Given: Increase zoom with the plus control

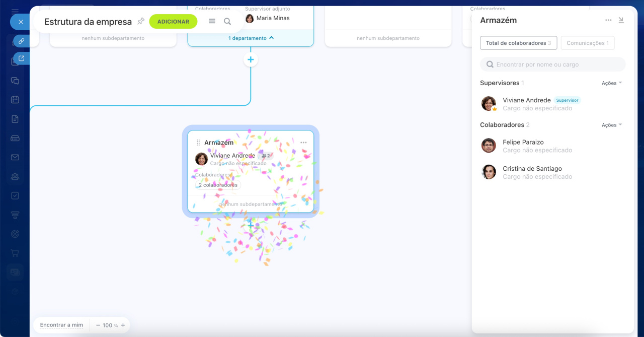Looking at the screenshot, I should click(x=123, y=325).
